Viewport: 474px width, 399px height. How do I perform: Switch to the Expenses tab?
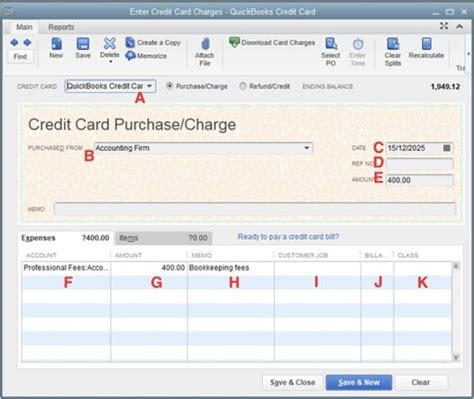65,238
